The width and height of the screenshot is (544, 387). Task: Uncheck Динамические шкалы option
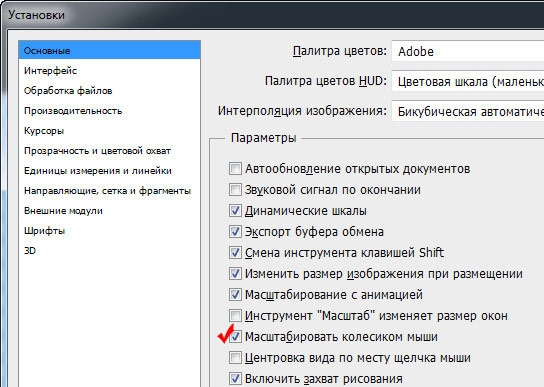click(x=235, y=211)
